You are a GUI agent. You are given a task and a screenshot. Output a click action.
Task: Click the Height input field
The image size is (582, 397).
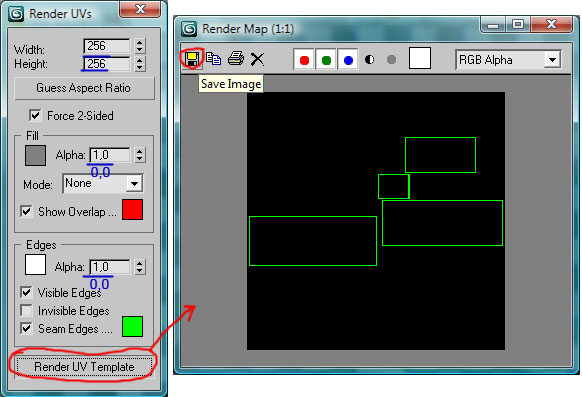(x=107, y=64)
